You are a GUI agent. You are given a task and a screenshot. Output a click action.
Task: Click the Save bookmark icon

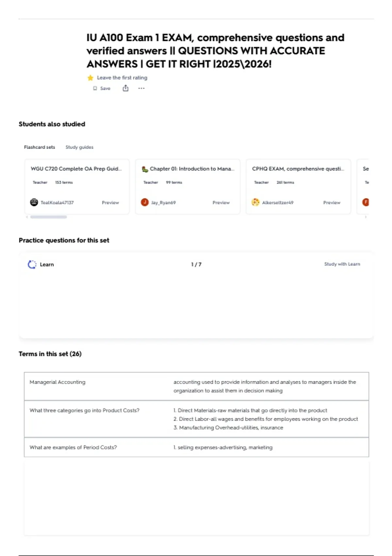click(x=95, y=88)
